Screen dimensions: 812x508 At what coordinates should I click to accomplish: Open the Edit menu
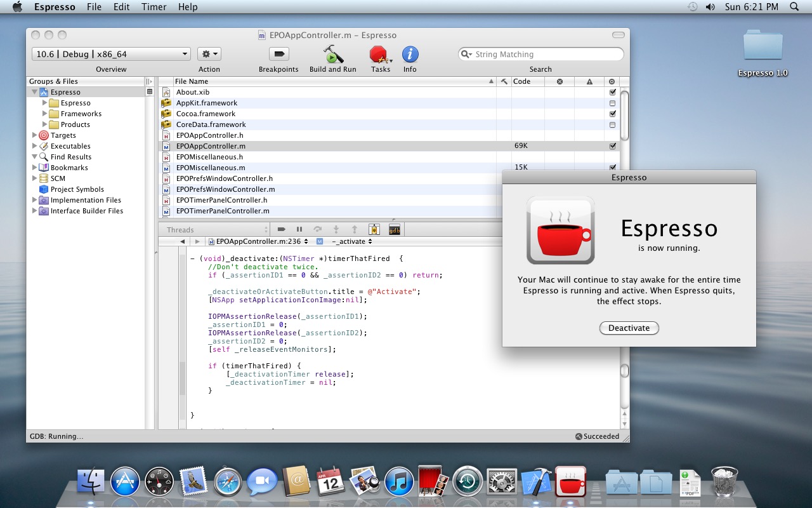pyautogui.click(x=121, y=7)
